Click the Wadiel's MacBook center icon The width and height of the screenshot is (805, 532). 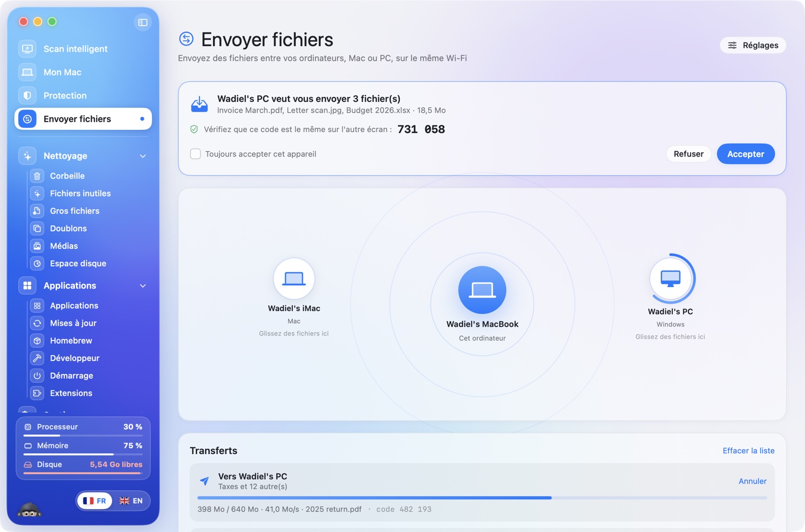pyautogui.click(x=482, y=290)
